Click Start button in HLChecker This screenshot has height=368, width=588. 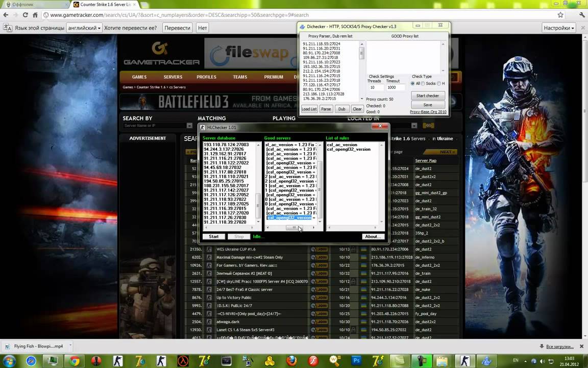[214, 237]
